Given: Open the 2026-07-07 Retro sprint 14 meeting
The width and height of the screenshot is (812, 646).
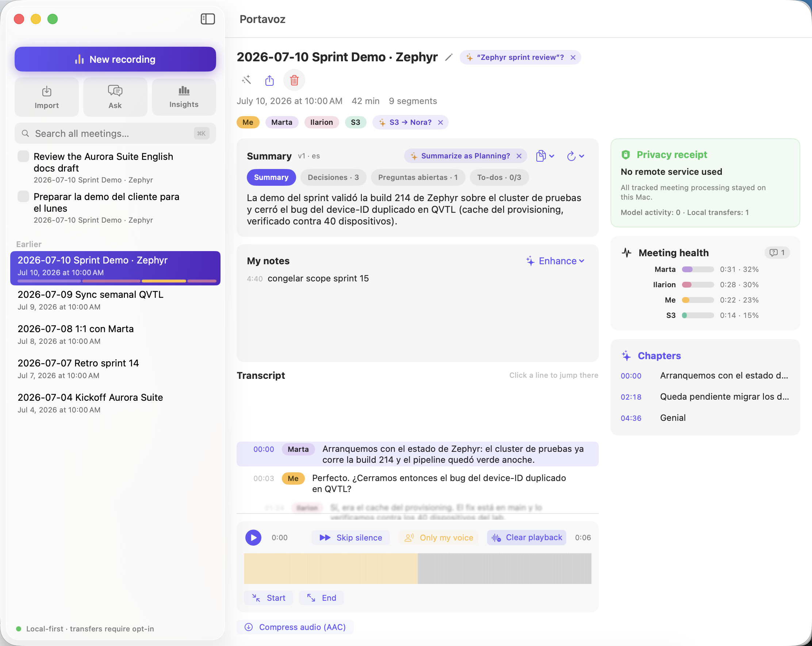Looking at the screenshot, I should pyautogui.click(x=115, y=369).
